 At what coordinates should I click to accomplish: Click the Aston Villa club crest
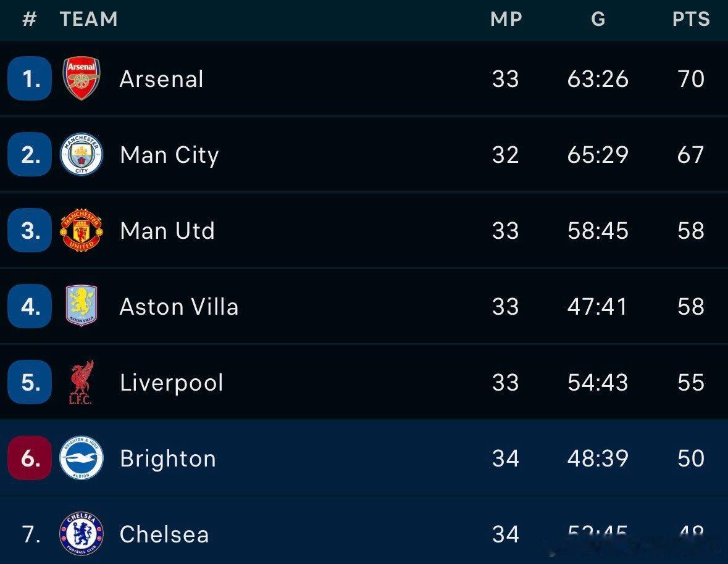tap(82, 306)
